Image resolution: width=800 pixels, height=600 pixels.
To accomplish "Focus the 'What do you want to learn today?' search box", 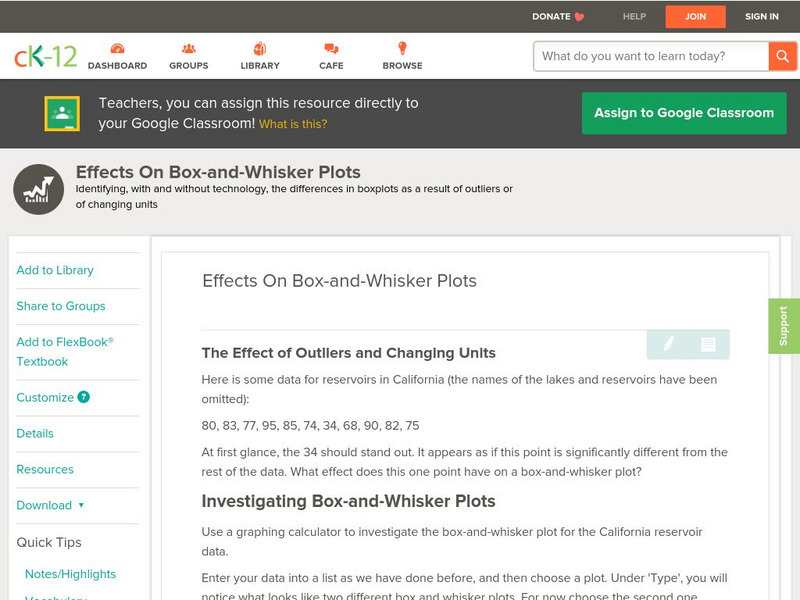I will tap(651, 56).
